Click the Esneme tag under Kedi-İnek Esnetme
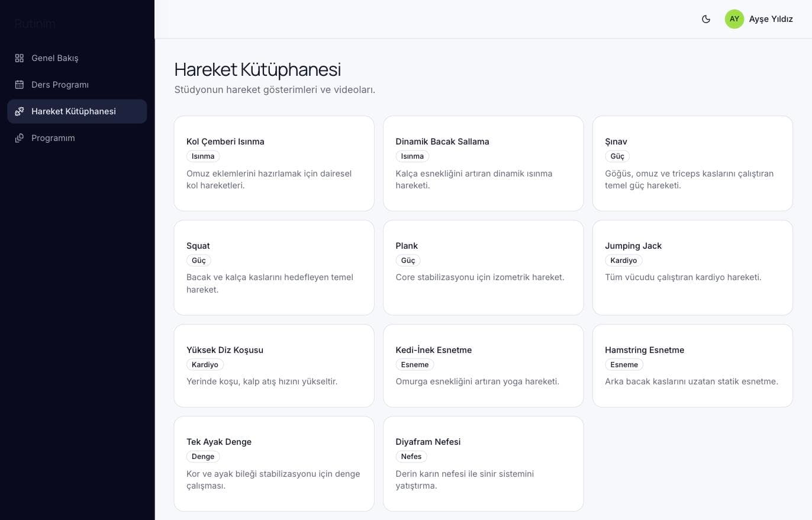The width and height of the screenshot is (812, 520). [415, 365]
